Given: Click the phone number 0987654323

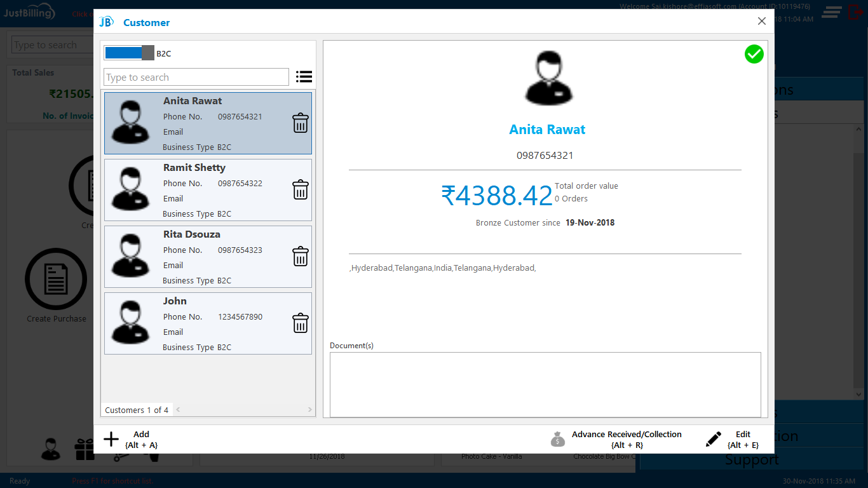Looking at the screenshot, I should (x=240, y=250).
